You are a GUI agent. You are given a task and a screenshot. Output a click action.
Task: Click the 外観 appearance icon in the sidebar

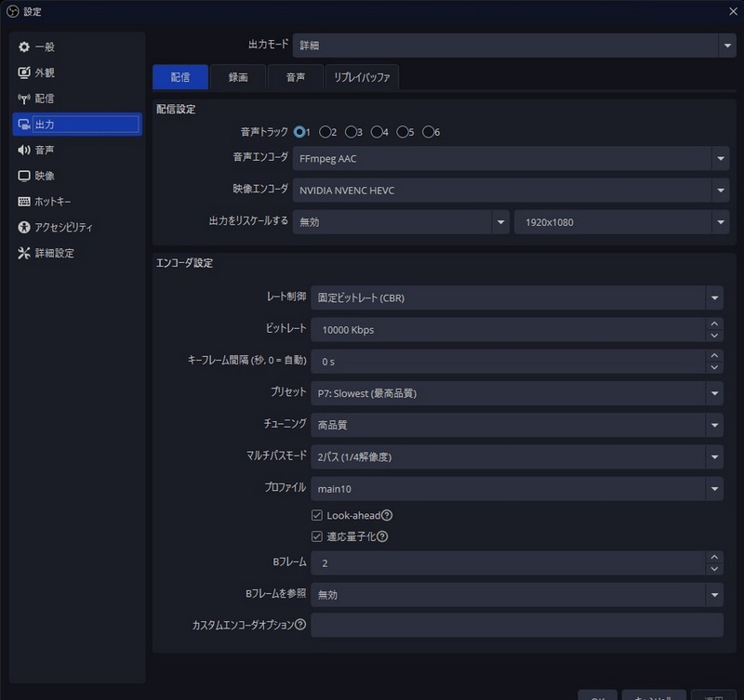(x=24, y=73)
